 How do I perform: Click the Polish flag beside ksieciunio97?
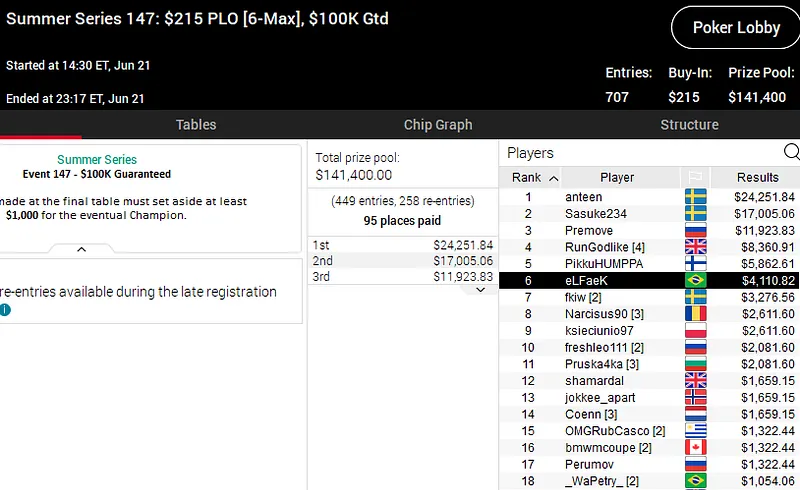pyautogui.click(x=695, y=331)
